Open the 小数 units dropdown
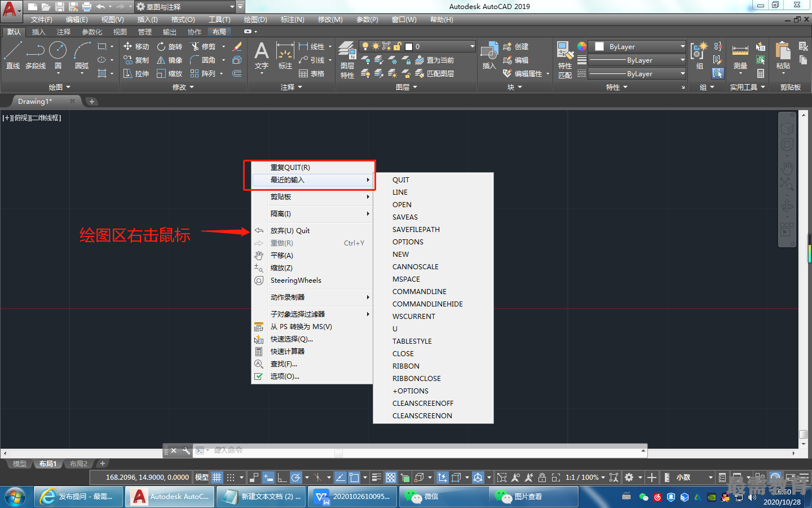Image resolution: width=812 pixels, height=508 pixels. click(x=694, y=478)
